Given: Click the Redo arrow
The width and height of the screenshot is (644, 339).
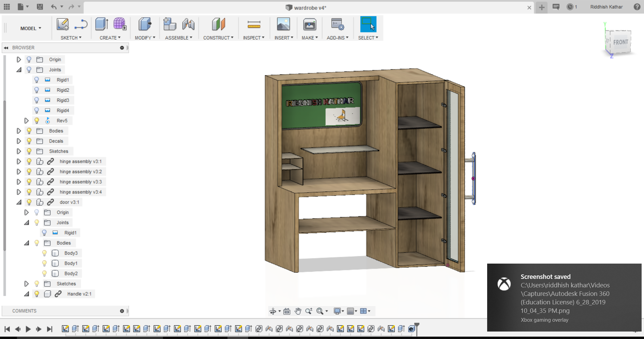Looking at the screenshot, I should (71, 7).
